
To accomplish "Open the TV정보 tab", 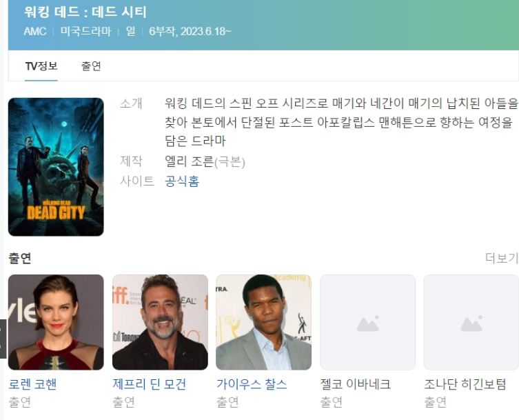I will tap(41, 66).
